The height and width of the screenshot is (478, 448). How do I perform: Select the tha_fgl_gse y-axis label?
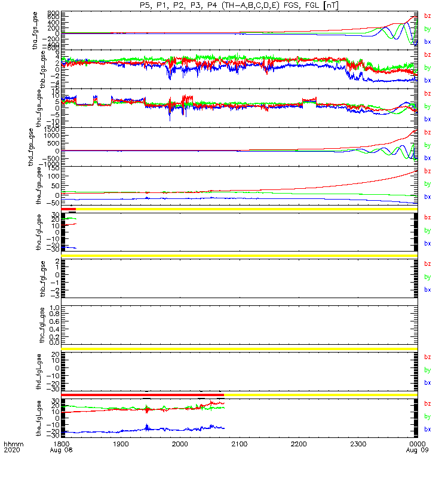click(x=39, y=232)
